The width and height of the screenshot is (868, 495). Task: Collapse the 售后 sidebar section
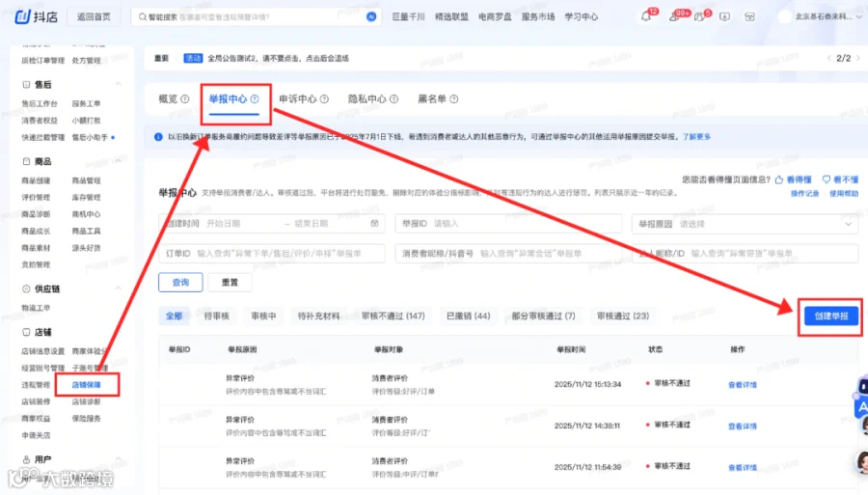[x=118, y=84]
